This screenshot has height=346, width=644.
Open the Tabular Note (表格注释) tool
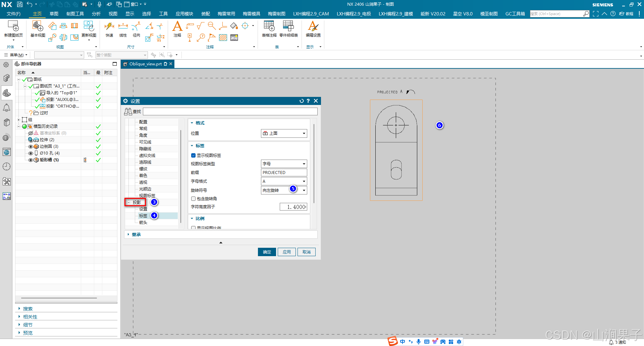click(x=269, y=26)
